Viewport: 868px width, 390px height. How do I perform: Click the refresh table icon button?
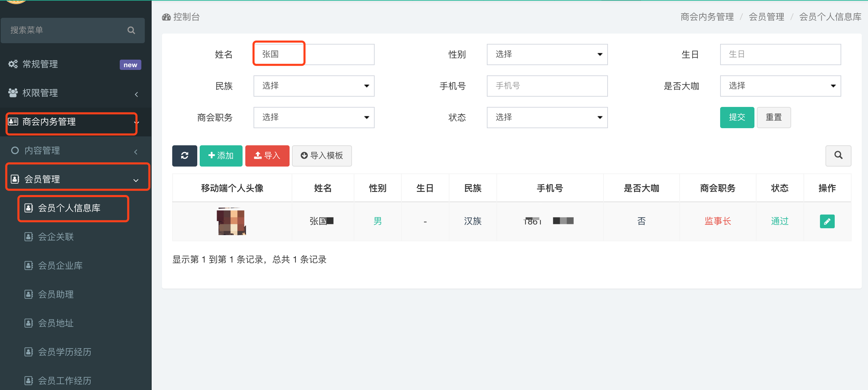pyautogui.click(x=185, y=156)
